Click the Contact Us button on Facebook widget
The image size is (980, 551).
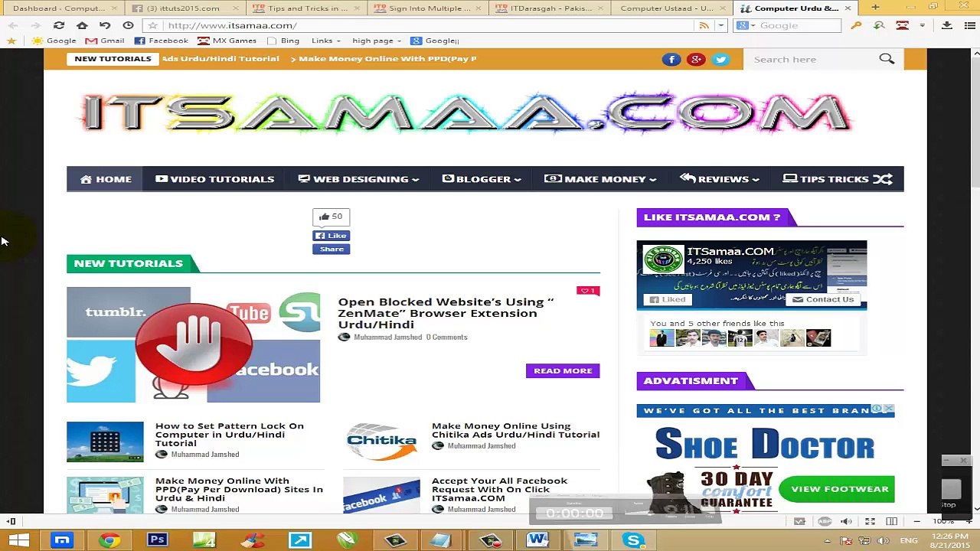click(x=823, y=299)
